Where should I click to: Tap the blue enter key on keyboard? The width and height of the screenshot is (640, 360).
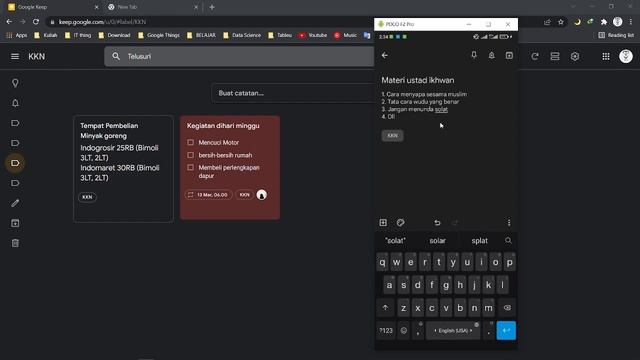(506, 331)
